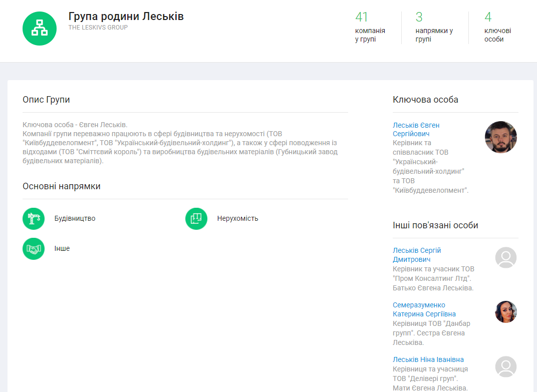
Task: Click the 41 компанія у групі counter
Action: coord(370,28)
